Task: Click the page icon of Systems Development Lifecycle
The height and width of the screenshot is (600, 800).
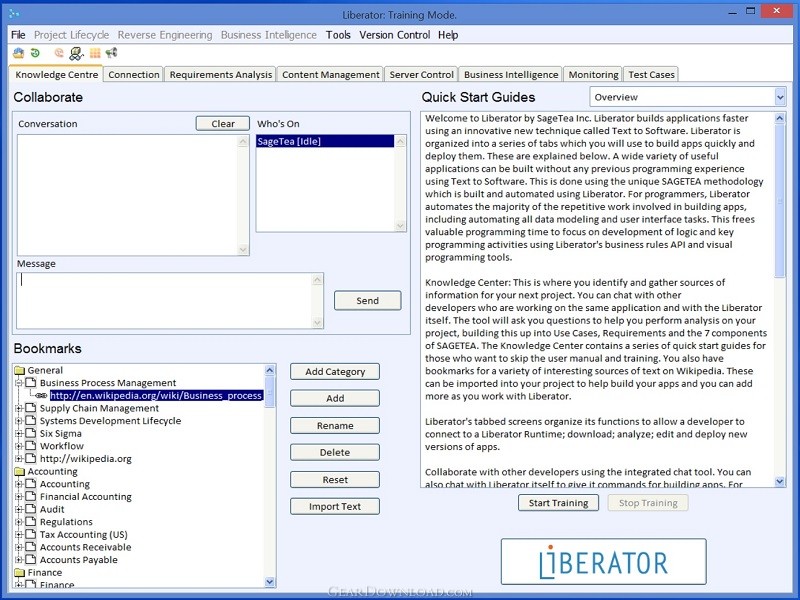Action: point(31,420)
